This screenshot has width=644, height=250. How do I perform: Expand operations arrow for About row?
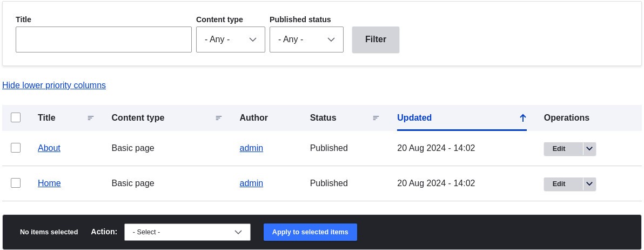click(589, 149)
